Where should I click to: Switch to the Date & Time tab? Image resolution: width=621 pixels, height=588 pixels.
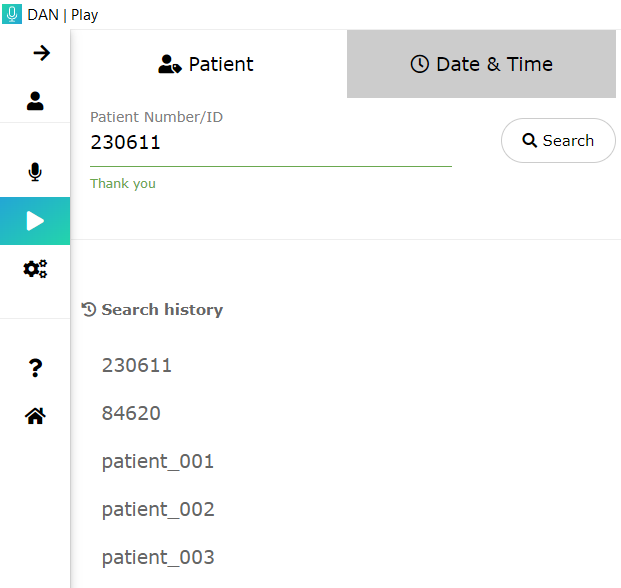click(481, 64)
